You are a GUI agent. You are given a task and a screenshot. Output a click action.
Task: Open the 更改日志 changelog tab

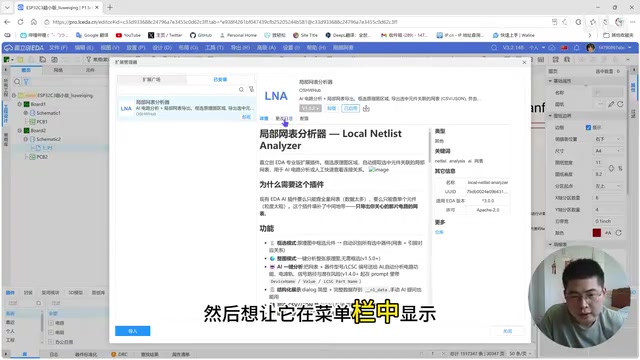(x=284, y=118)
